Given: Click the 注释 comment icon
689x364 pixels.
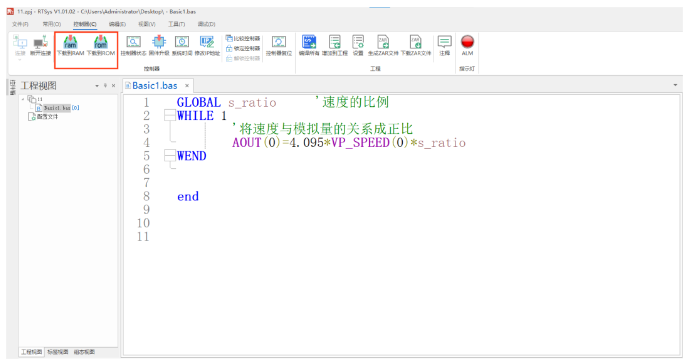Looking at the screenshot, I should tap(444, 46).
